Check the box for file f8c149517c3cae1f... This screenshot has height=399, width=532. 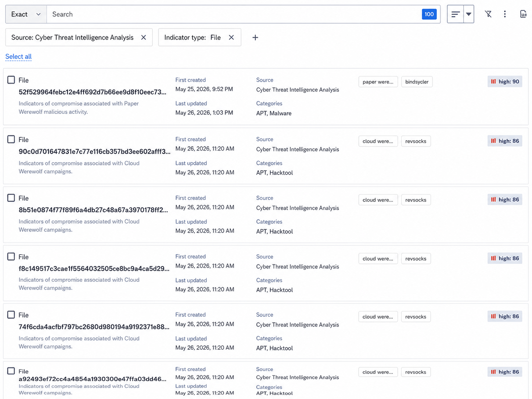click(x=11, y=256)
